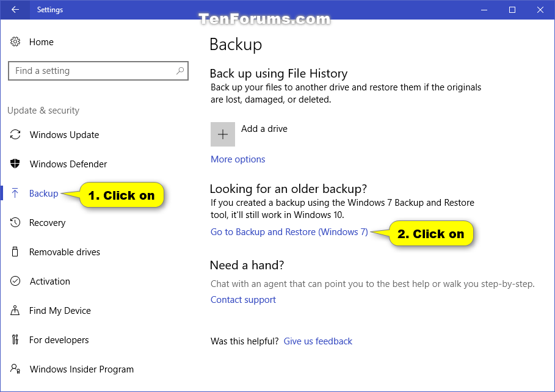The image size is (555, 392).
Task: Open the More options link
Action: (238, 159)
